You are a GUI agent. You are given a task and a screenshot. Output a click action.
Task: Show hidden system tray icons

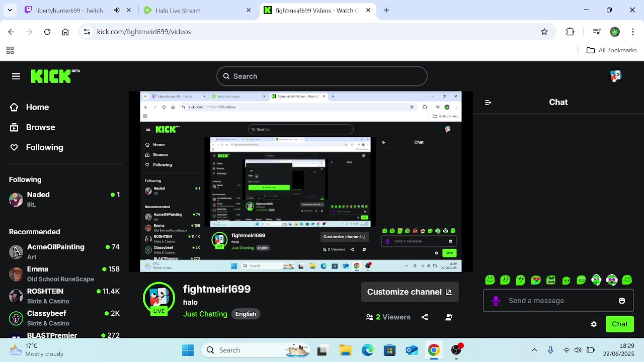pyautogui.click(x=534, y=350)
